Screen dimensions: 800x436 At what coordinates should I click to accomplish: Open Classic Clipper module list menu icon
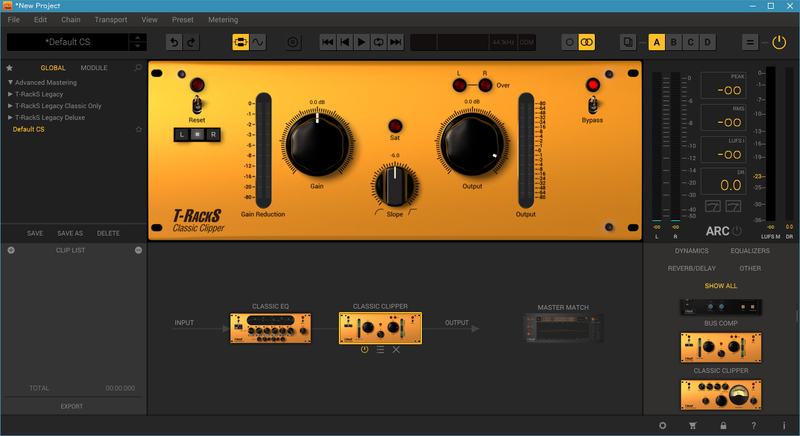(x=380, y=350)
